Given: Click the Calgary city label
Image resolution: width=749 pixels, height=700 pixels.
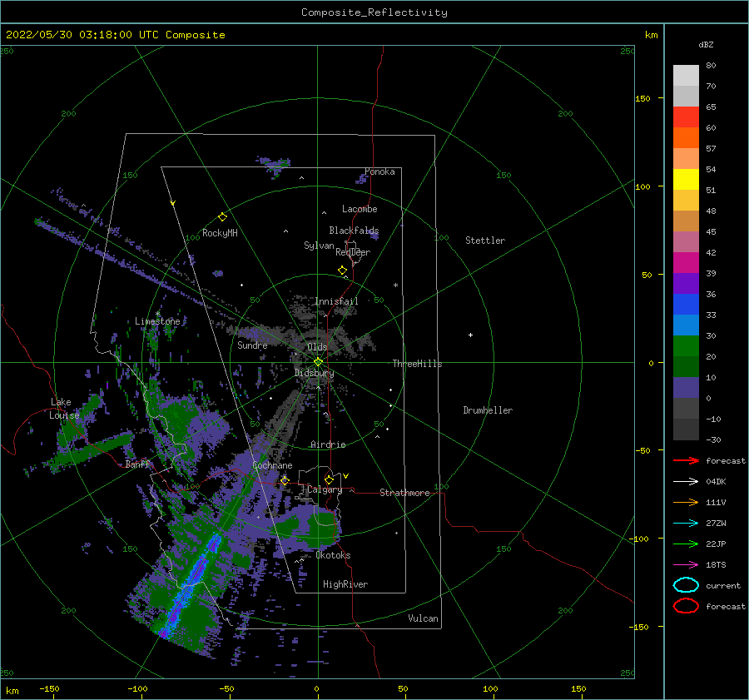Looking at the screenshot, I should click(325, 489).
